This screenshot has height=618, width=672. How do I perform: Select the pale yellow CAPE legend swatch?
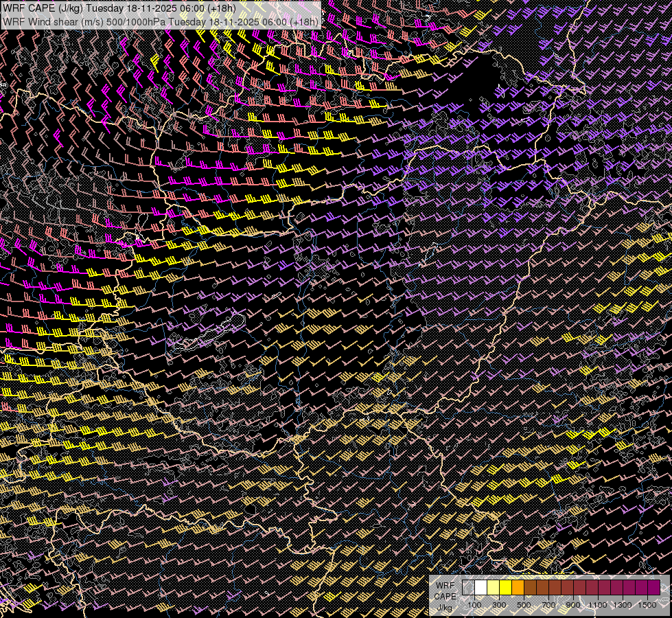coord(493,588)
